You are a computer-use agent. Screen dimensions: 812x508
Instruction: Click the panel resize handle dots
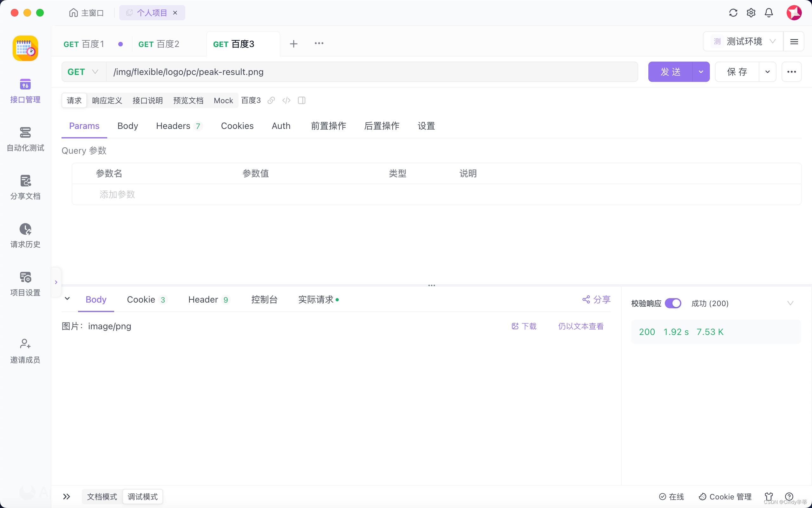[431, 285]
